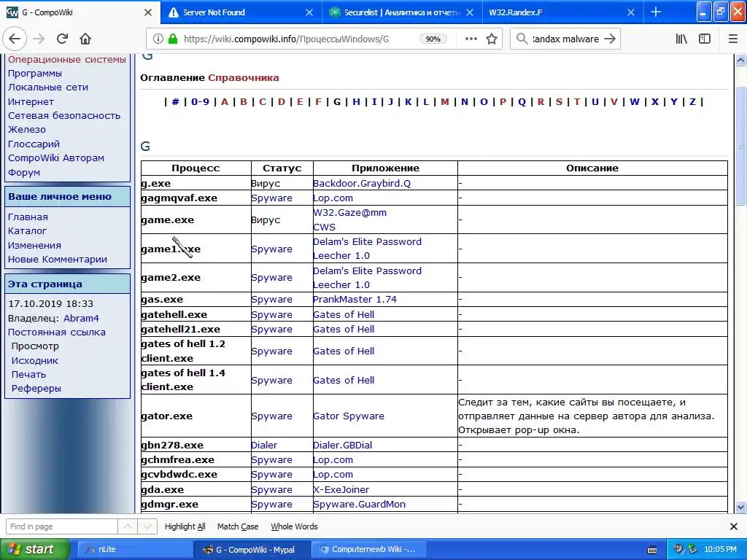
Task: Switch to Computernewb Wiki taskbar window
Action: pyautogui.click(x=368, y=550)
